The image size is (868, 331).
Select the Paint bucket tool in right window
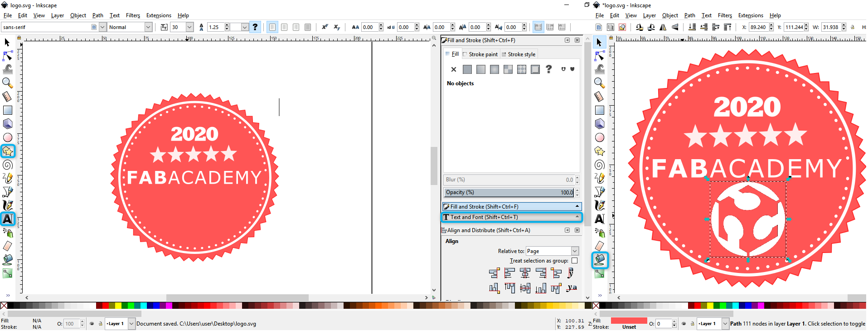click(600, 260)
